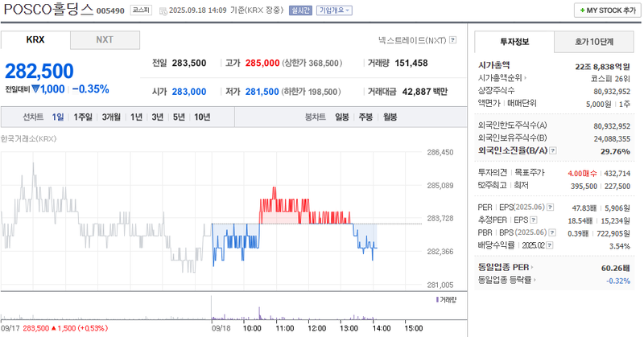
Task: Click the help icon next to 배당수익률 2025.02
Action: 550,245
